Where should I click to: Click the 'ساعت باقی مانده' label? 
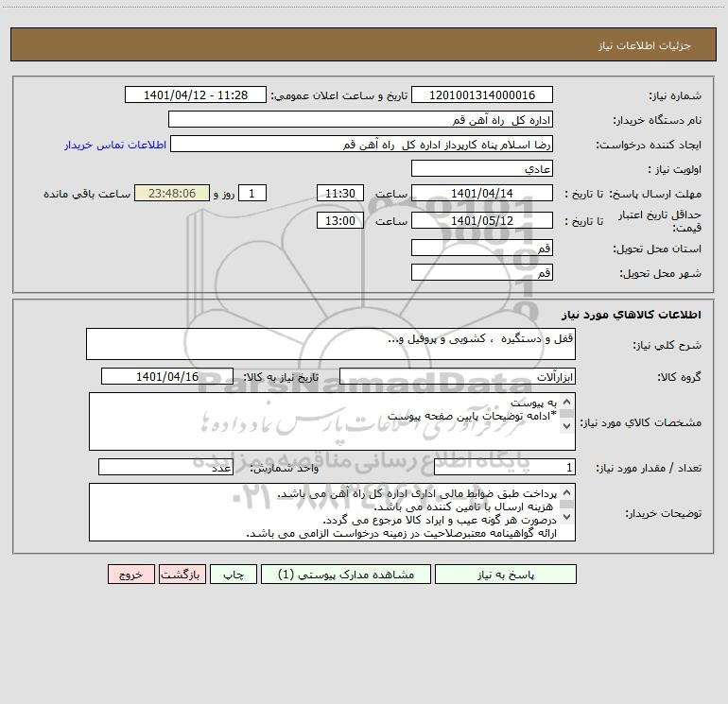[x=87, y=194]
